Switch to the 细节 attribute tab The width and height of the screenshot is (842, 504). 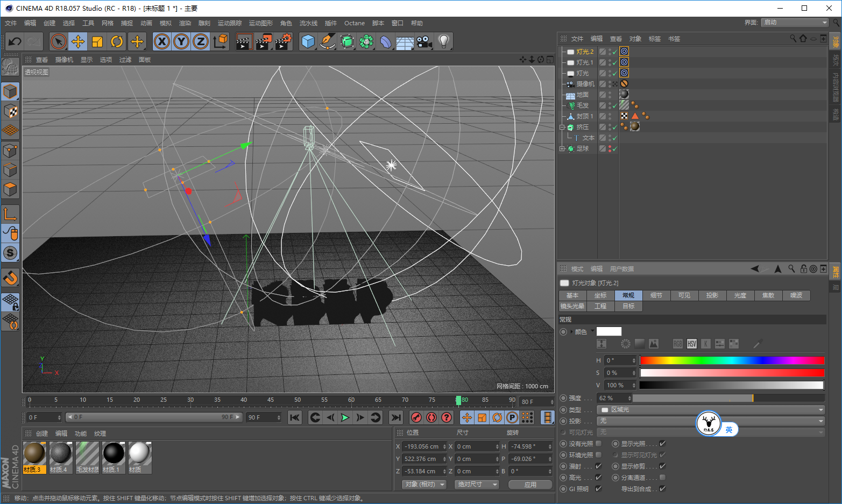coord(656,295)
